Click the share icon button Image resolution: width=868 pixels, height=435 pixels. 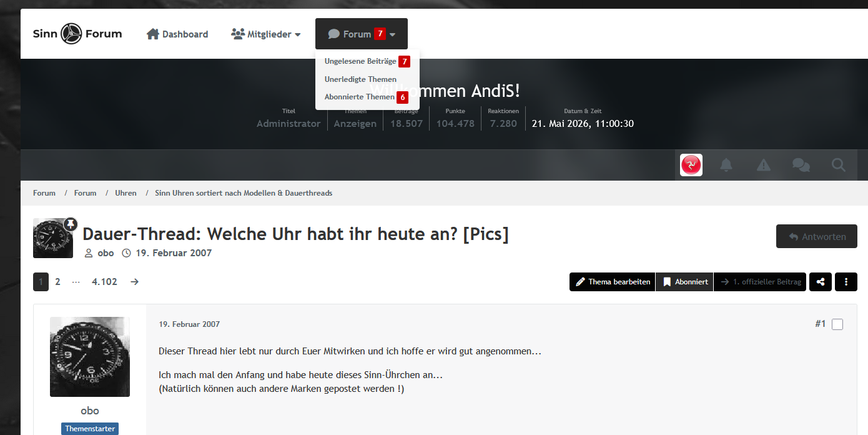pos(821,282)
